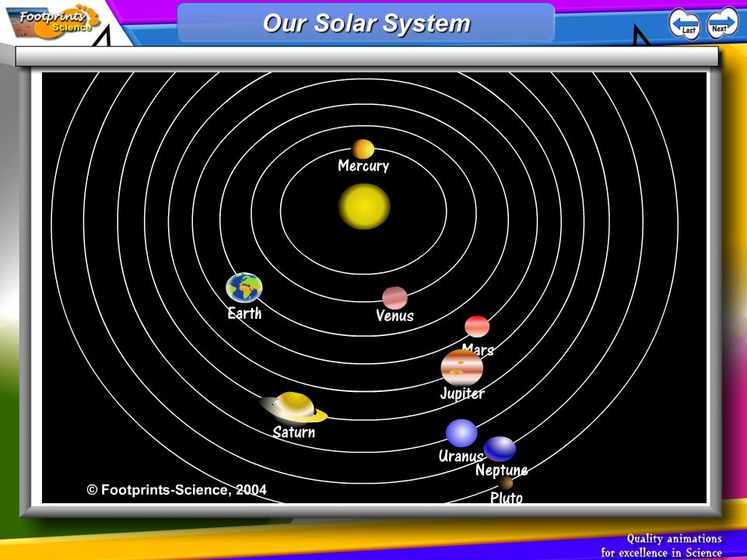Select the Venus planet icon
This screenshot has width=747, height=560.
pyautogui.click(x=395, y=298)
